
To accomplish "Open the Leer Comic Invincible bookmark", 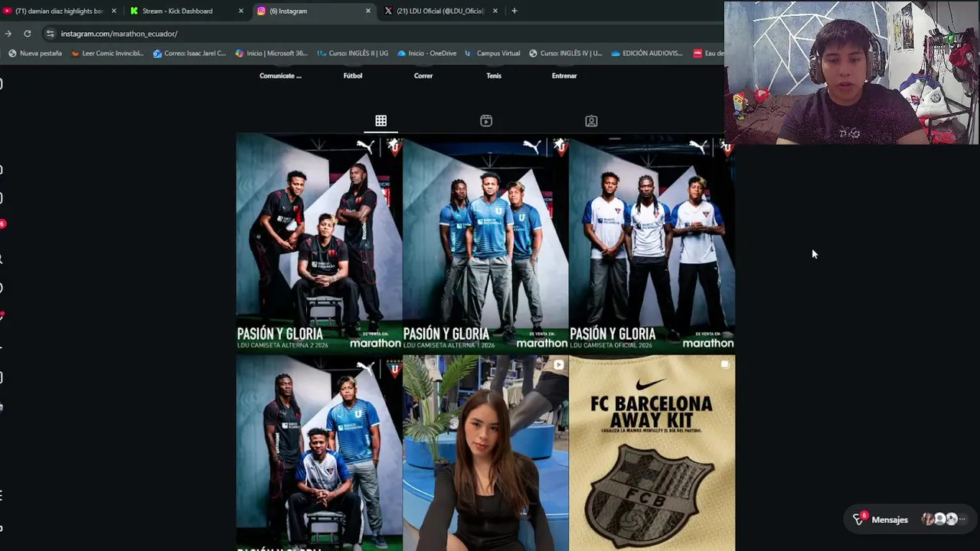I will 106,54.
